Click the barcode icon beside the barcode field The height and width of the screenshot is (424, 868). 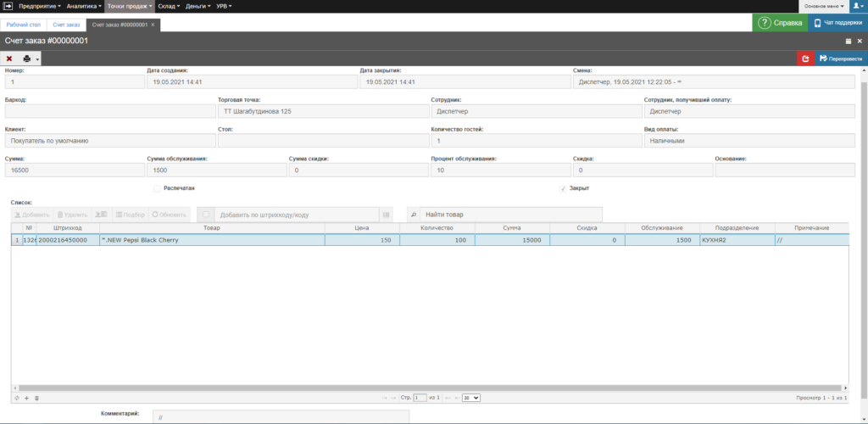click(x=387, y=215)
